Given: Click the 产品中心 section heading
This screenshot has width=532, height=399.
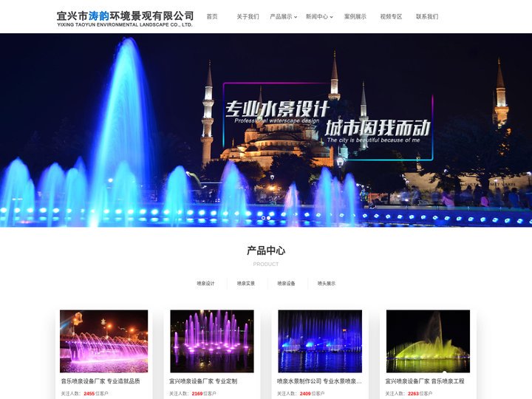Looking at the screenshot, I should pyautogui.click(x=266, y=250).
